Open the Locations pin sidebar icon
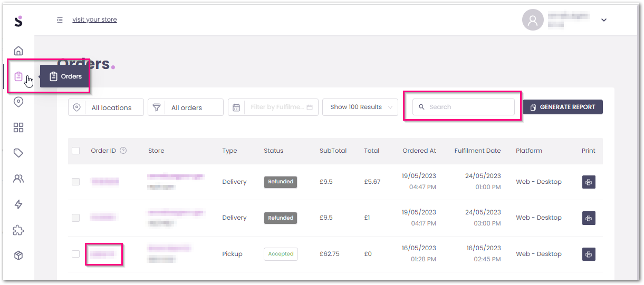Image resolution: width=644 pixels, height=285 pixels. click(18, 102)
